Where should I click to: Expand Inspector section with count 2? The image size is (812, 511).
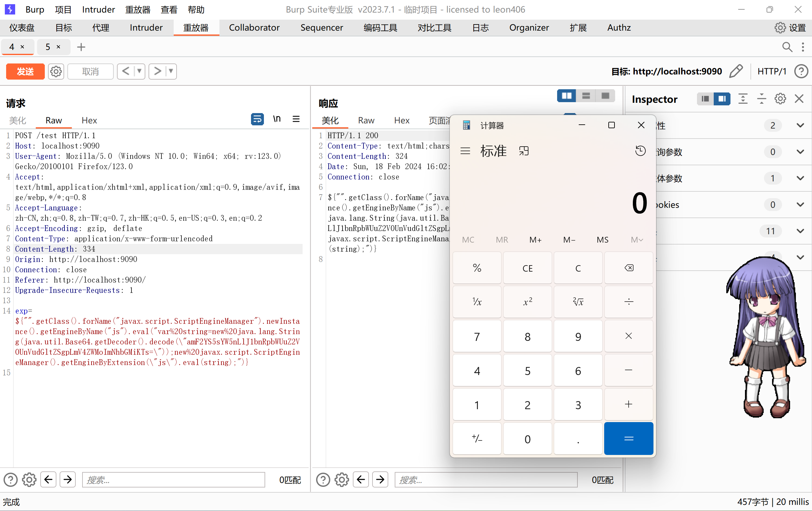tap(800, 125)
